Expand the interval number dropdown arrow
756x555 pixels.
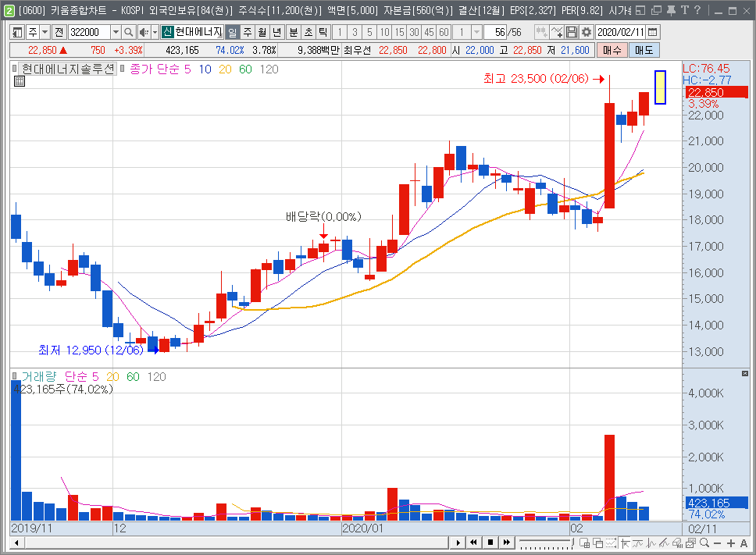(476, 32)
